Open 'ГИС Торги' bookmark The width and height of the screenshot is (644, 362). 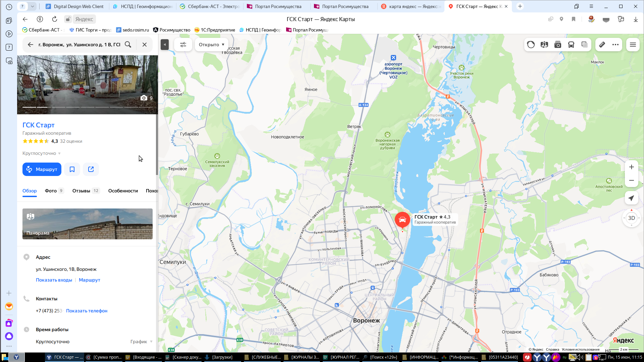[x=91, y=30]
